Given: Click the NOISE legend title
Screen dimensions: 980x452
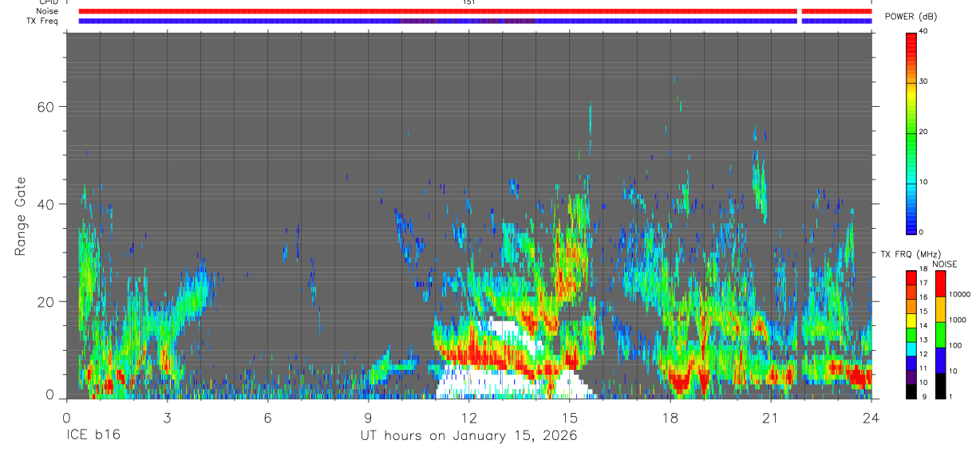Looking at the screenshot, I should click(x=945, y=265).
